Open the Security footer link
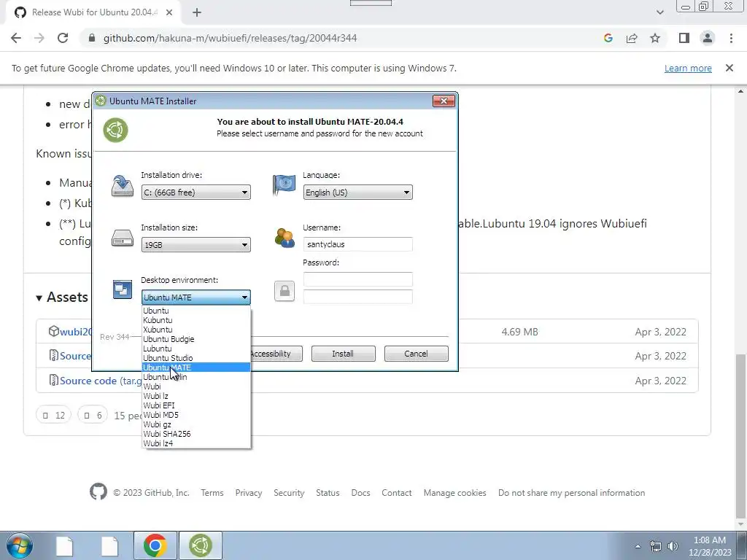The height and width of the screenshot is (560, 747). (x=289, y=493)
